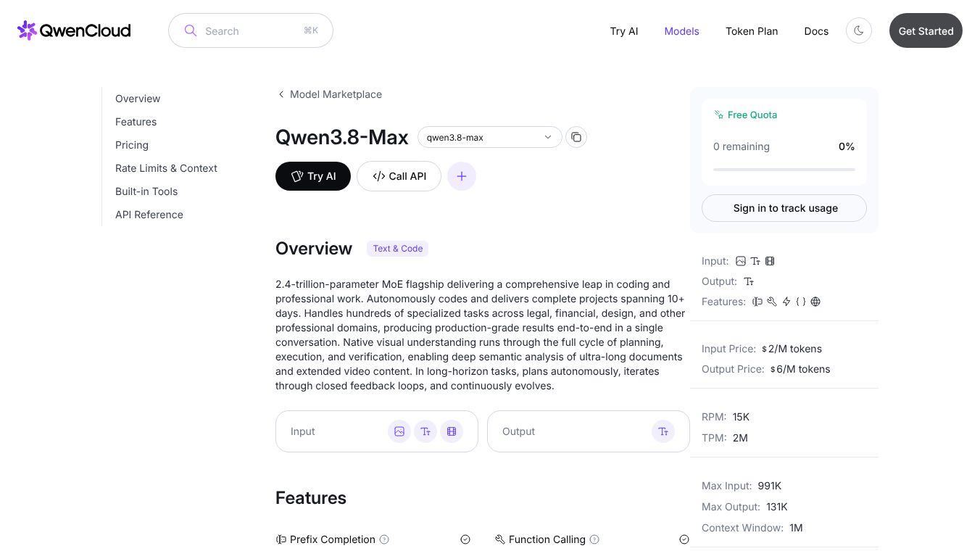This screenshot has width=980, height=551.
Task: Click the purple plus button
Action: 462,176
